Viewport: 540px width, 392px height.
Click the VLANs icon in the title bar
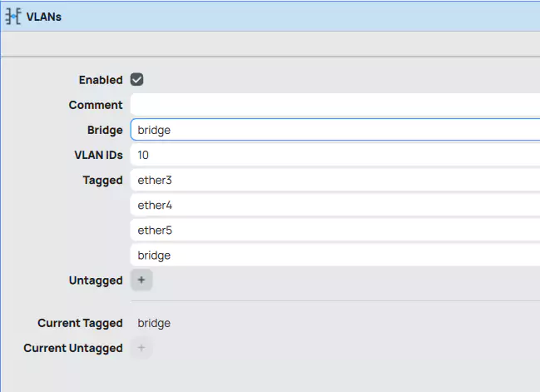click(x=14, y=17)
